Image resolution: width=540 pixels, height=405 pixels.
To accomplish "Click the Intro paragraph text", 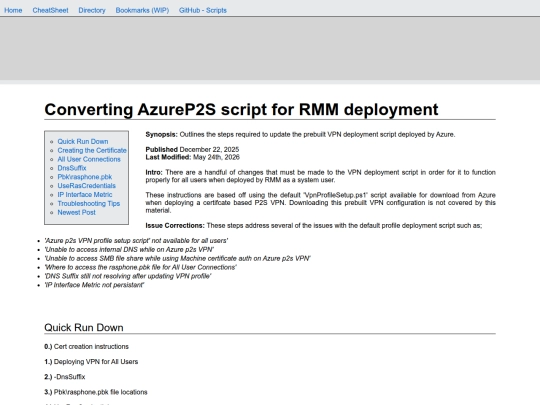I will 320,176.
